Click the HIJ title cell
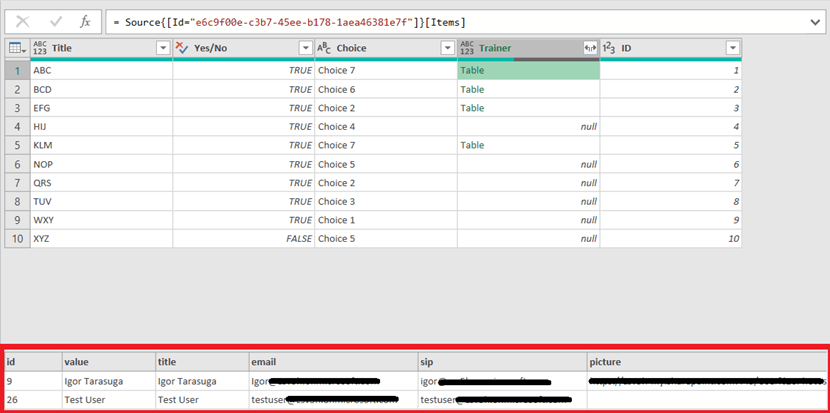 pos(102,127)
